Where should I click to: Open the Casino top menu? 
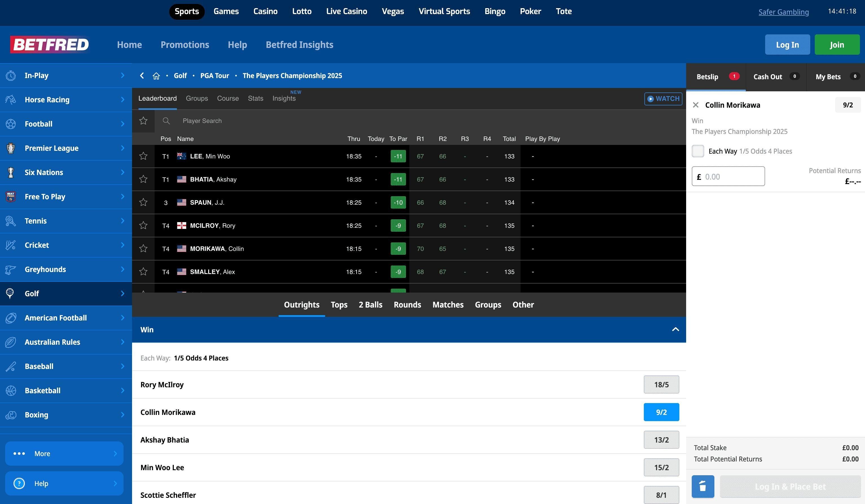[x=265, y=11]
